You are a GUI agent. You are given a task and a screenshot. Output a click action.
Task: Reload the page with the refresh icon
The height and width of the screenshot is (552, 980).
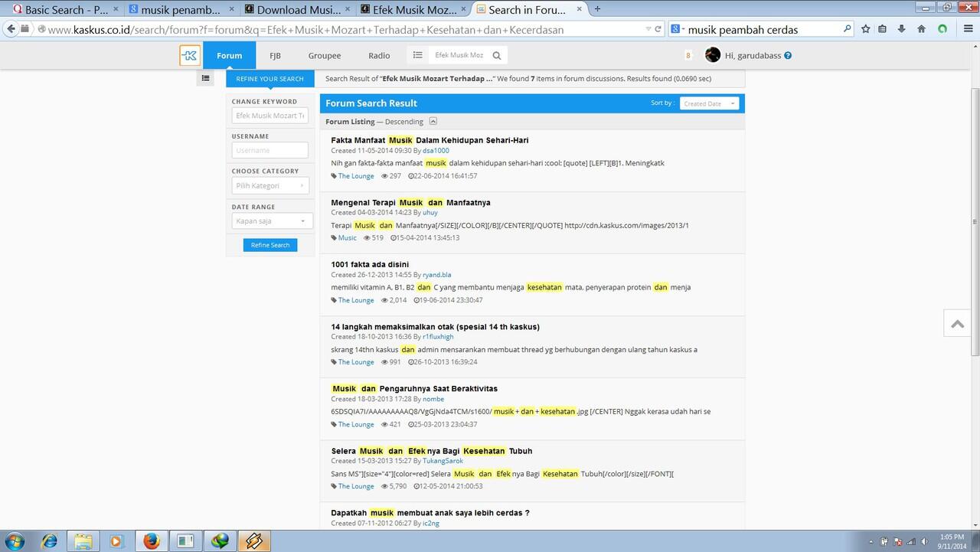click(x=658, y=29)
